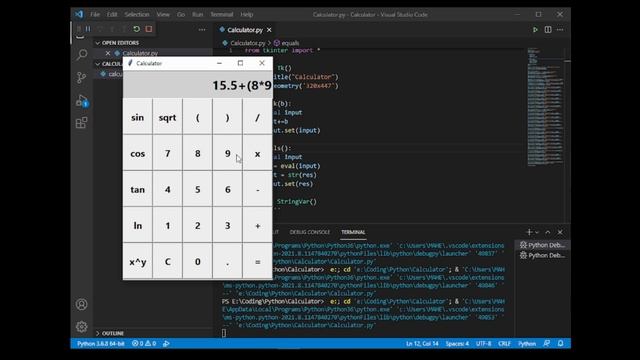640x360 pixels.
Task: Restart the debug session with green arrow
Action: 137,29
